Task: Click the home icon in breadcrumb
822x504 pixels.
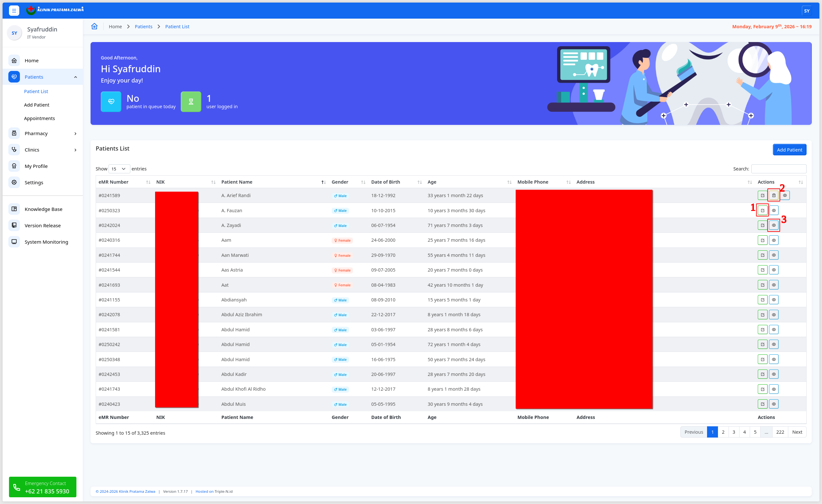Action: (94, 26)
